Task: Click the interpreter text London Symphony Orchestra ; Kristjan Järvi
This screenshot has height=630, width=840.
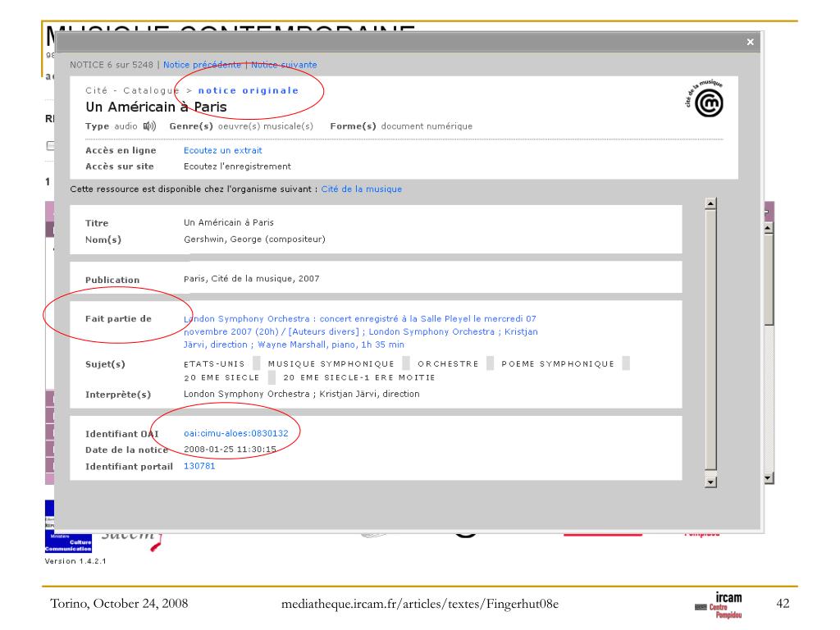Action: [302, 394]
